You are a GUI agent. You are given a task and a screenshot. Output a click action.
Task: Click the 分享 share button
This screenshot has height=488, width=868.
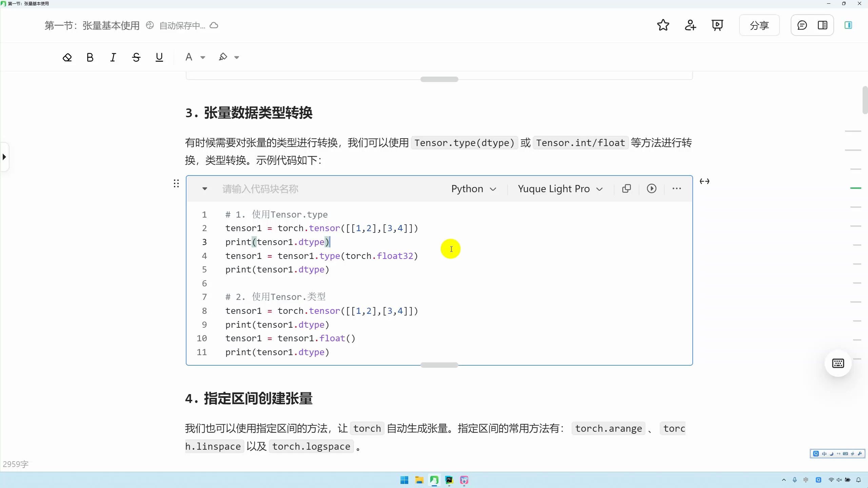[759, 25]
